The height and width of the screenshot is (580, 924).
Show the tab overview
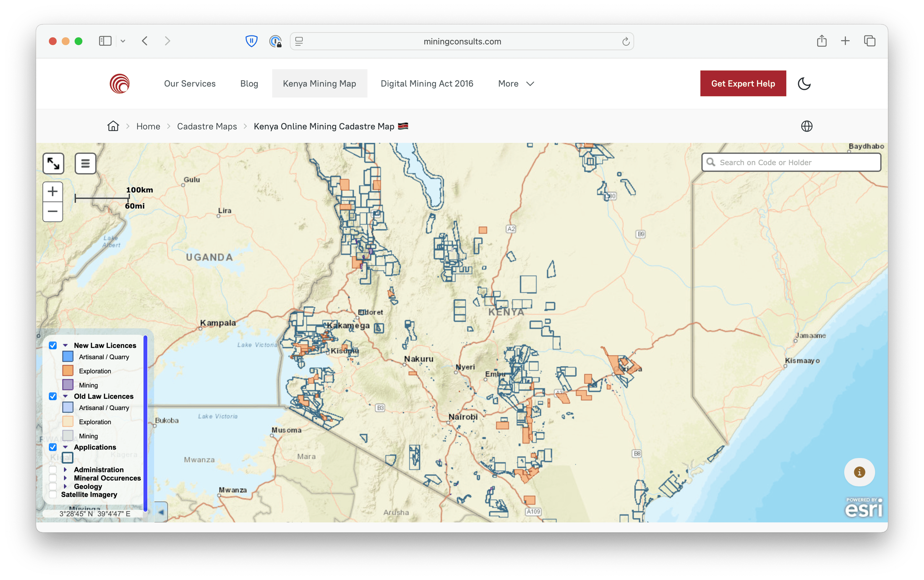(869, 41)
